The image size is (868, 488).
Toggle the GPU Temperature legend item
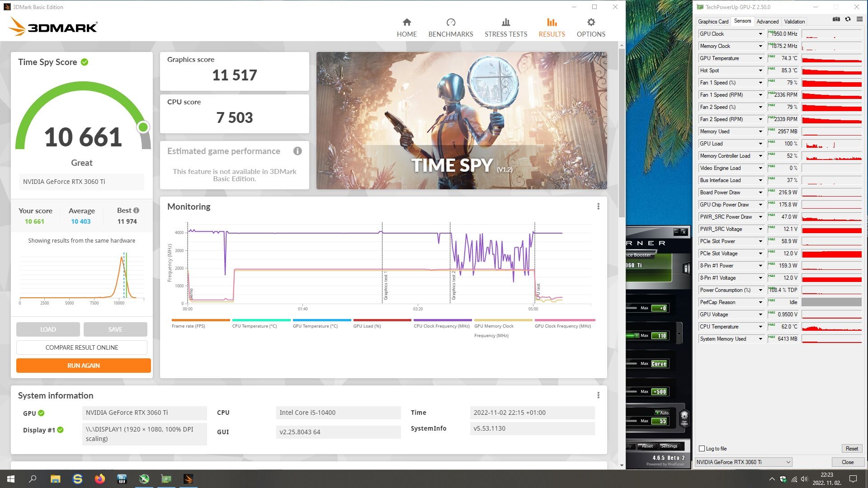[x=321, y=324]
